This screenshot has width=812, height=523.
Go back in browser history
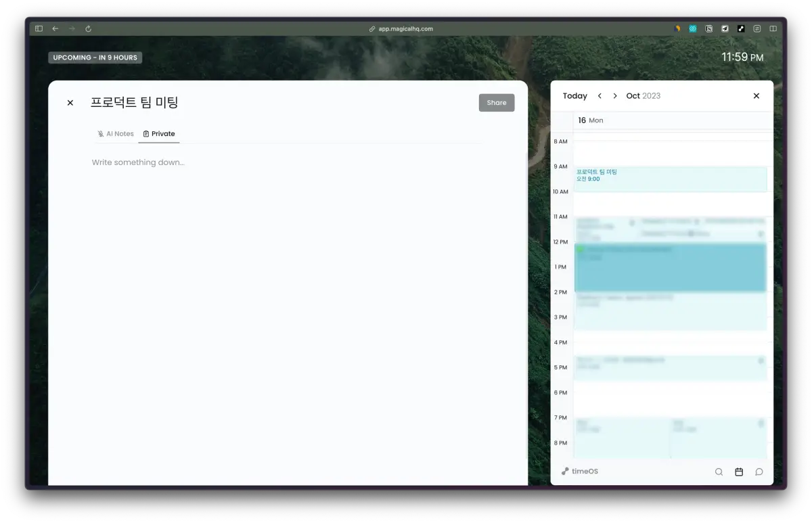55,29
